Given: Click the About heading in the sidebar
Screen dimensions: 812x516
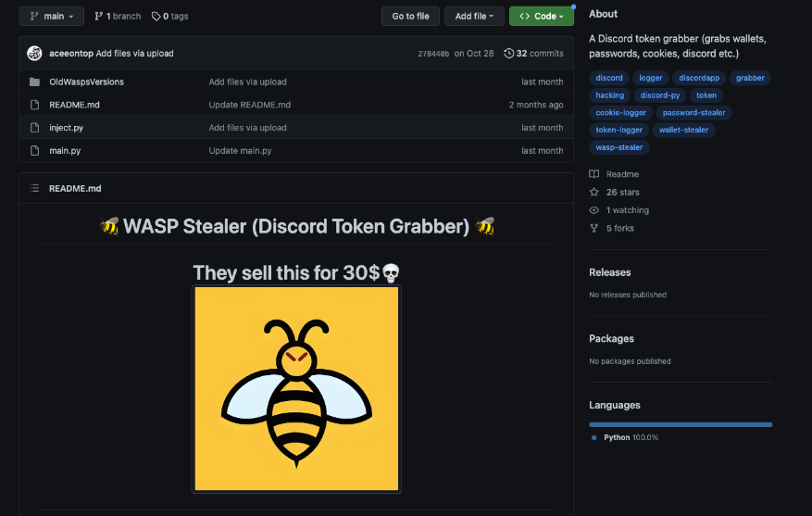Looking at the screenshot, I should click(x=603, y=14).
